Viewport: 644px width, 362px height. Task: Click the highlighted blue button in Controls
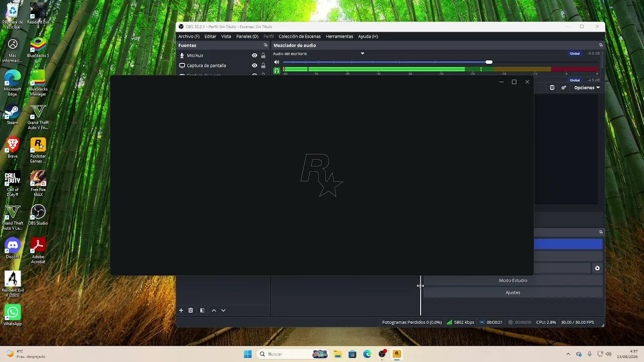point(568,244)
